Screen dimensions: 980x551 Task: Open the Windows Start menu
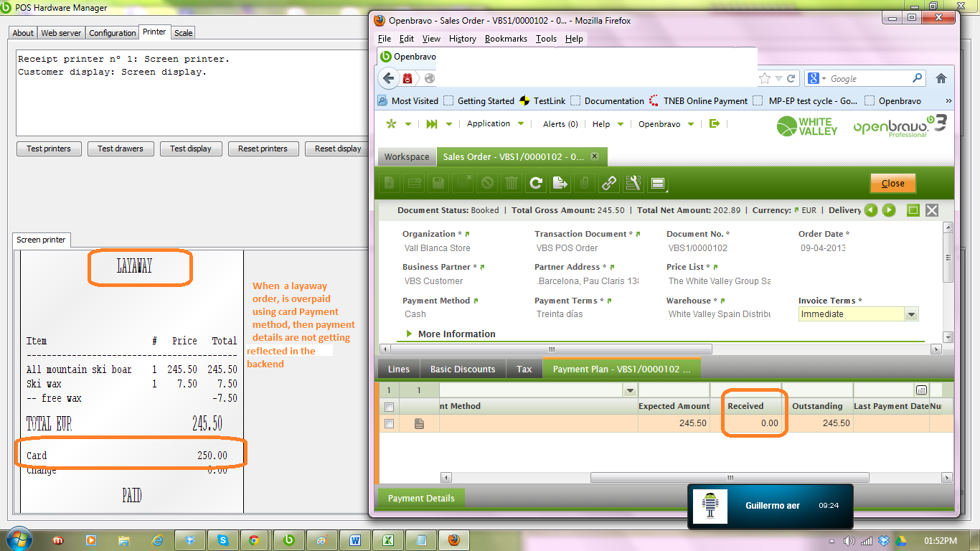(18, 539)
